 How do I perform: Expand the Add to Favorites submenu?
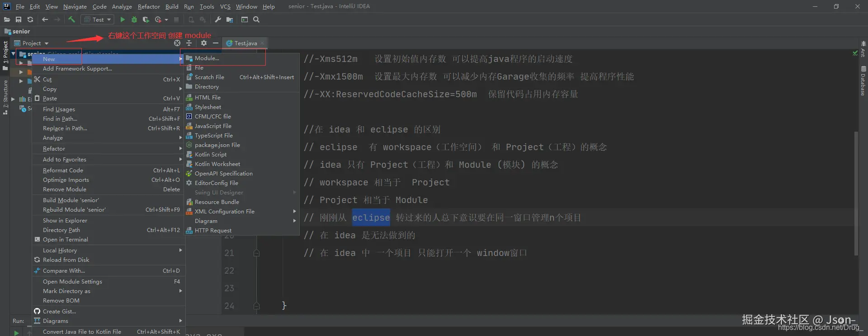click(108, 159)
